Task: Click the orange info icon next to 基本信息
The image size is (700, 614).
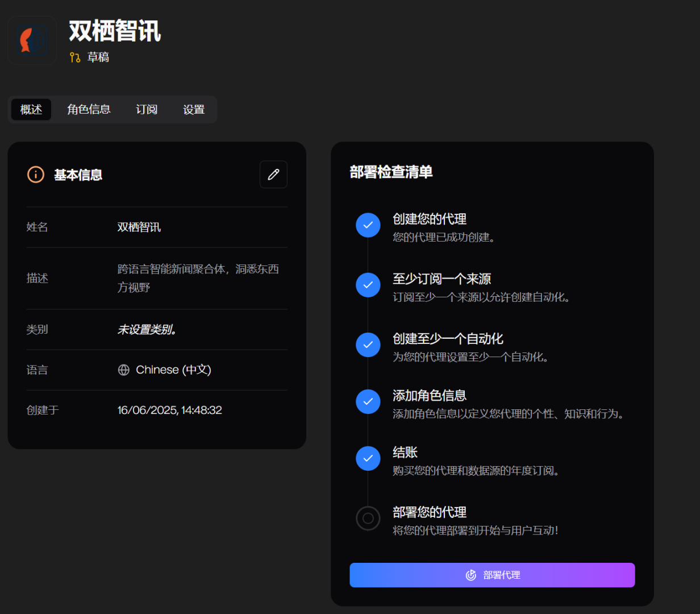Action: [36, 175]
